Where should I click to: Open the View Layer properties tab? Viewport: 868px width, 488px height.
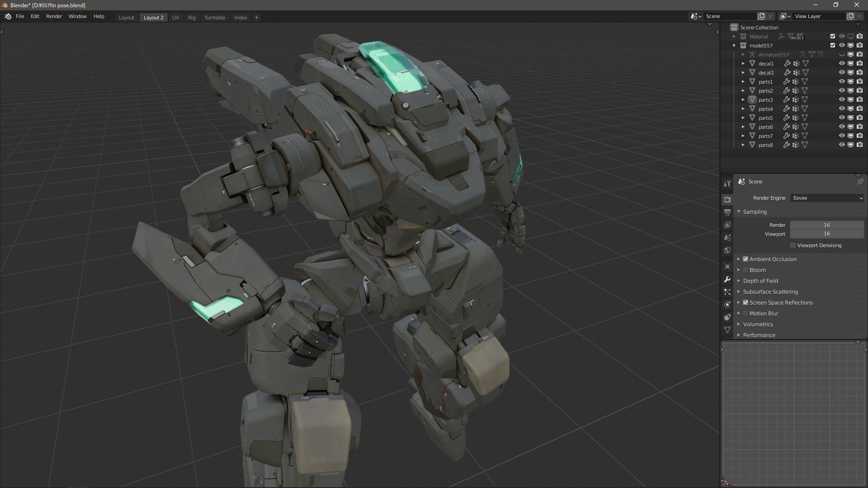coord(727,225)
